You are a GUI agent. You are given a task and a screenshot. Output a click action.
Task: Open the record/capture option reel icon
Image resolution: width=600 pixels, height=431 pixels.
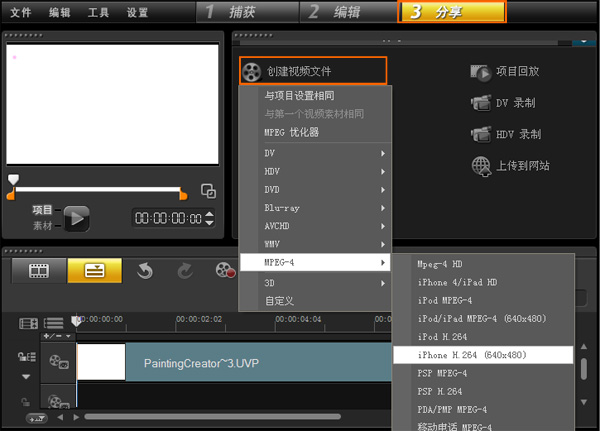[x=225, y=270]
